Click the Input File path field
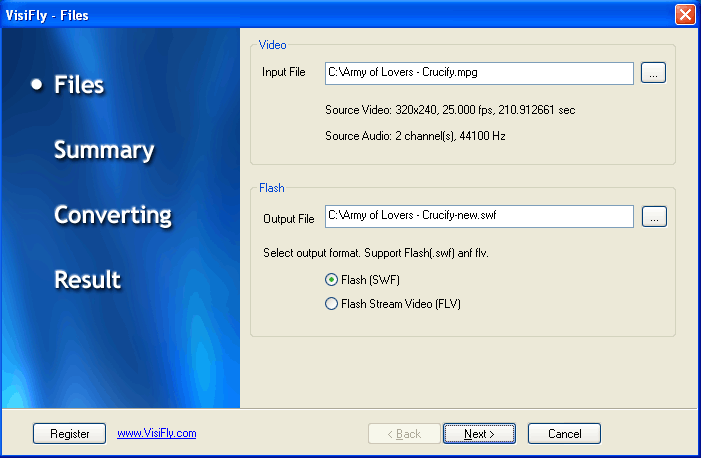The width and height of the screenshot is (701, 458). point(479,73)
